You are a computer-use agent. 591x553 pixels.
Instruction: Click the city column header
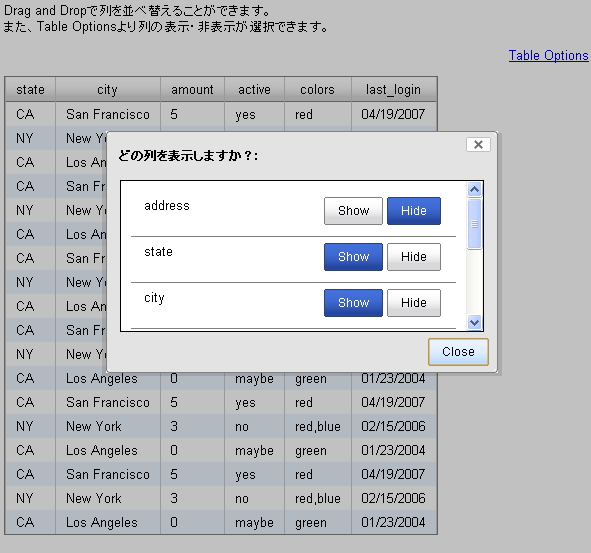pyautogui.click(x=108, y=90)
